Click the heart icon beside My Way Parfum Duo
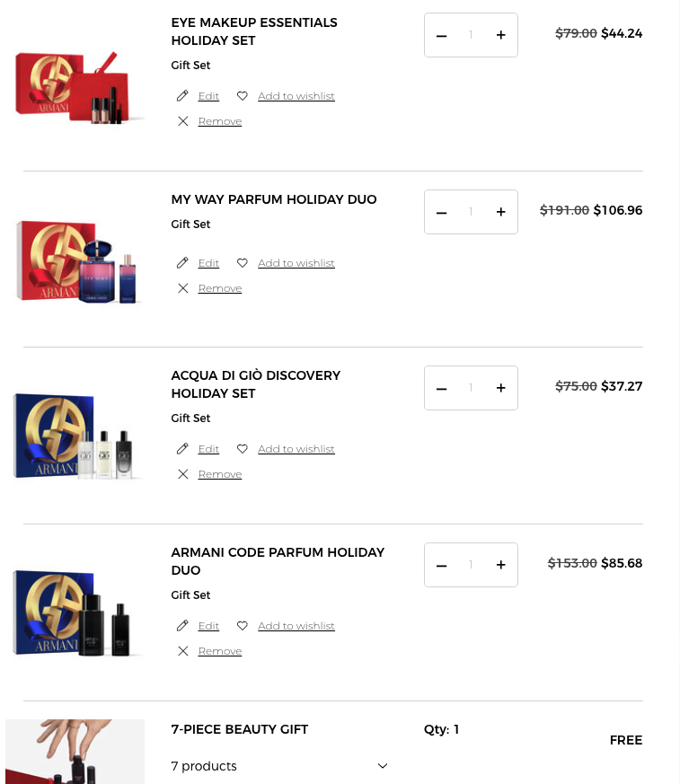Image resolution: width=680 pixels, height=784 pixels. pyautogui.click(x=243, y=262)
